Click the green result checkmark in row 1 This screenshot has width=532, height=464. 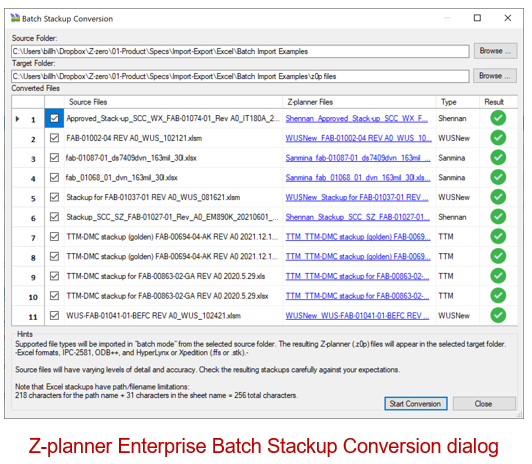click(498, 118)
